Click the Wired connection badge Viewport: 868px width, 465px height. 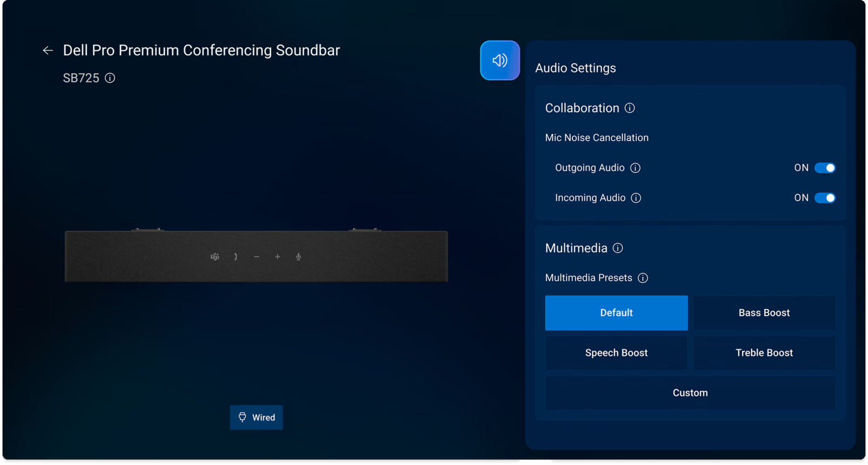[x=257, y=417]
